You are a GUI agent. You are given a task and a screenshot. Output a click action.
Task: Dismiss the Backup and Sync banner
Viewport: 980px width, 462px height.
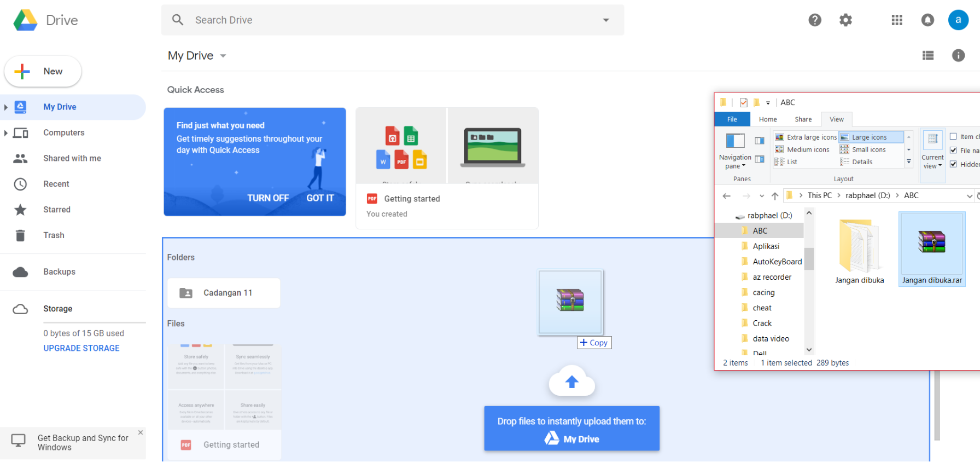coord(141,432)
